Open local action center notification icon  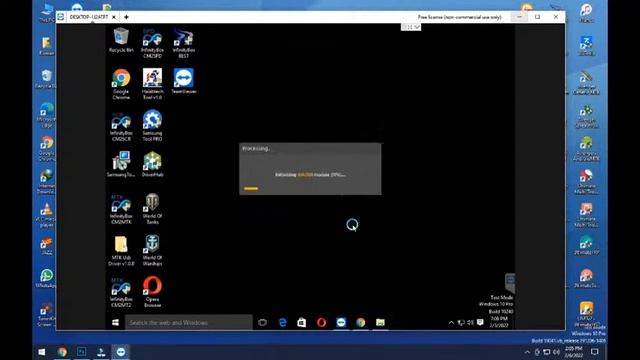595,351
